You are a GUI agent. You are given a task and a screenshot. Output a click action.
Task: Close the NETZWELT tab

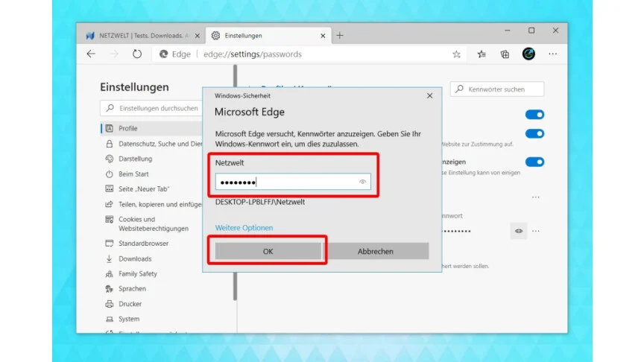(197, 36)
